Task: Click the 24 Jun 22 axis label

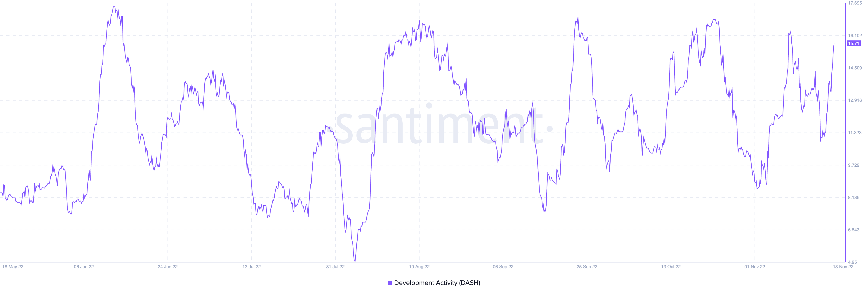Action: pyautogui.click(x=168, y=267)
